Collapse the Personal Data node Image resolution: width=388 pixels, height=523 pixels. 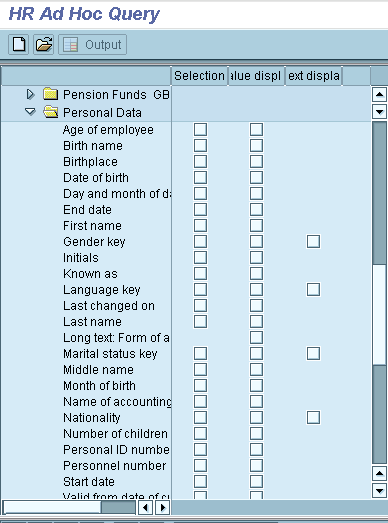click(30, 112)
